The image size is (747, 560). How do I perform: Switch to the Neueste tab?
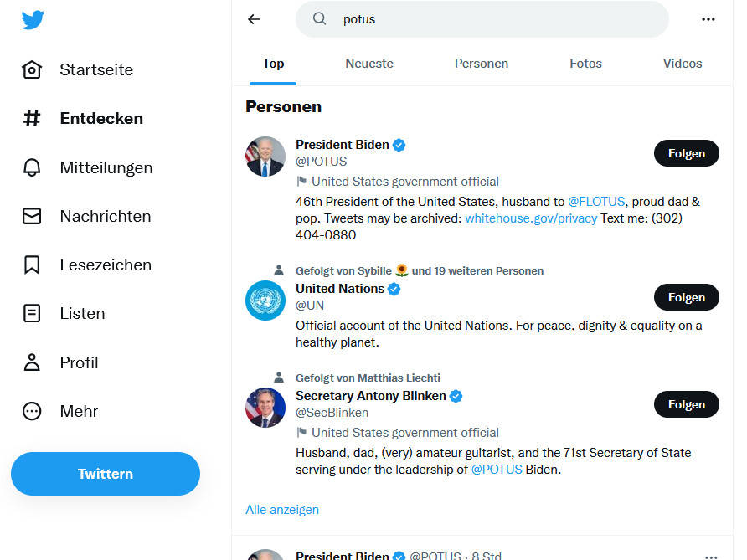click(x=369, y=64)
